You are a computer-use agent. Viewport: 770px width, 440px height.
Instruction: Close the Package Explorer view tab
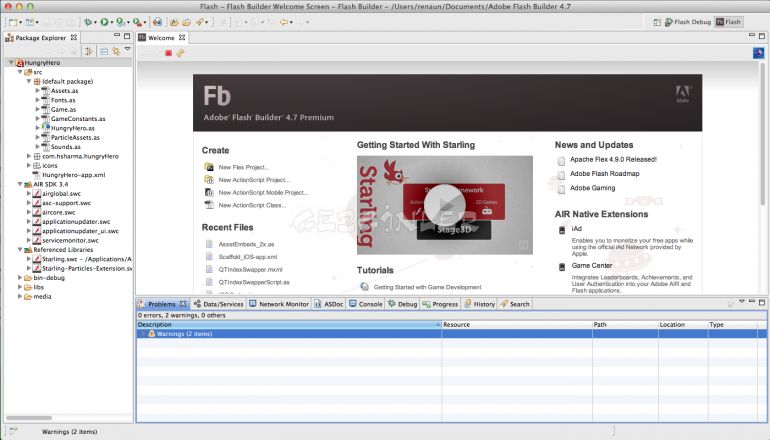74,37
